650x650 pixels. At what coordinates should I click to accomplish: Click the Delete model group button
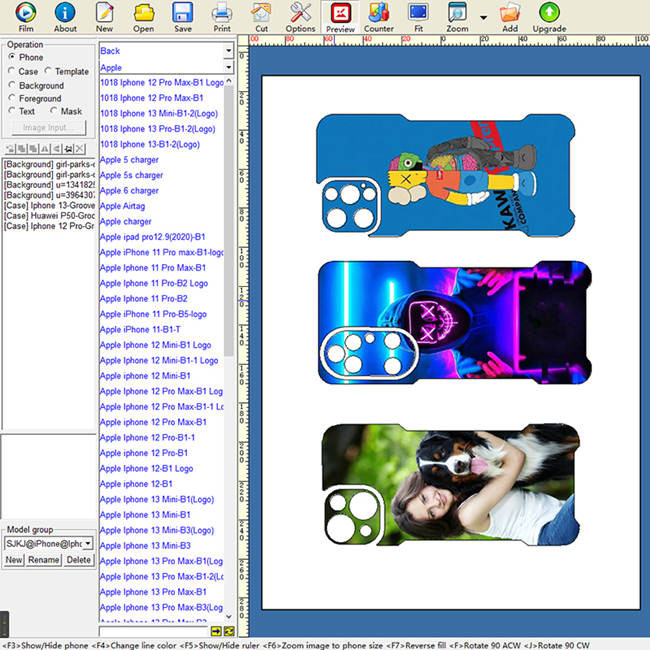[79, 560]
